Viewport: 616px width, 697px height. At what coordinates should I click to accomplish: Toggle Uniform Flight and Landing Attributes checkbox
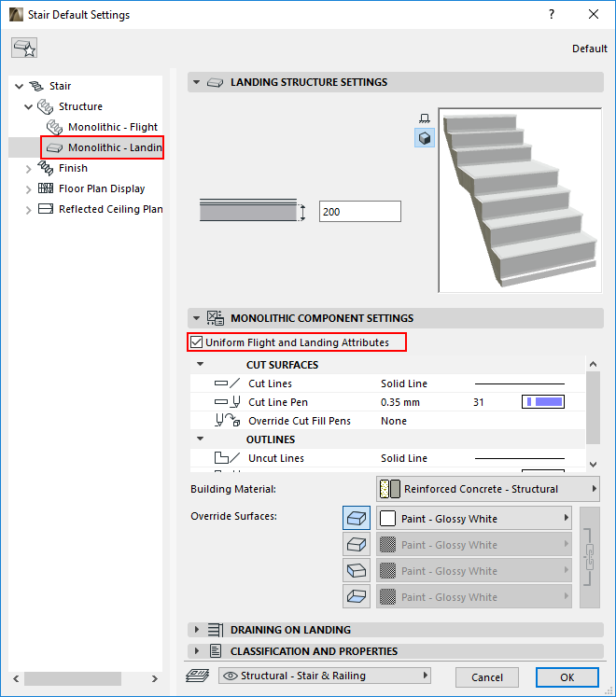point(196,342)
